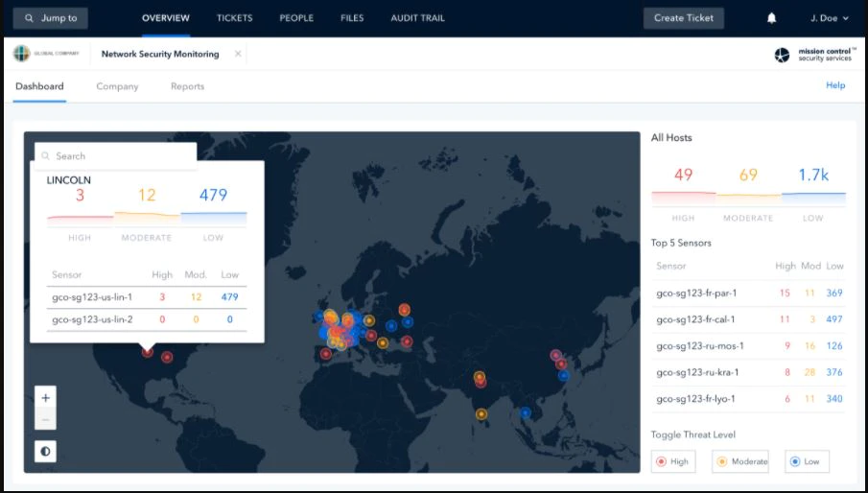The width and height of the screenshot is (868, 493).
Task: Open the TICKETS menu item
Action: (x=234, y=18)
